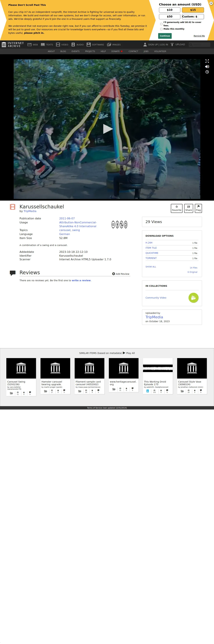Open the CONTACT menu item
This screenshot has height=644, width=214.
click(133, 52)
